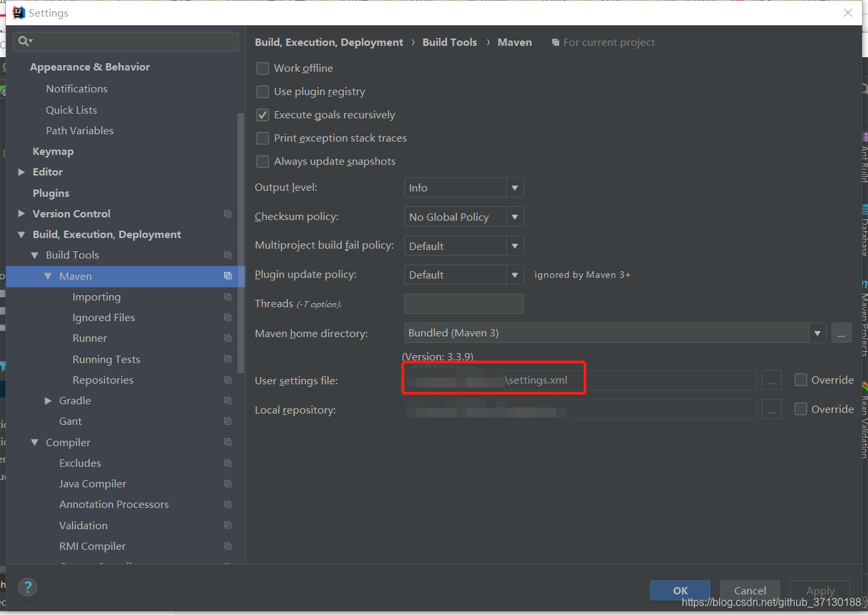Open the help question mark button
The height and width of the screenshot is (615, 868).
pos(27,587)
